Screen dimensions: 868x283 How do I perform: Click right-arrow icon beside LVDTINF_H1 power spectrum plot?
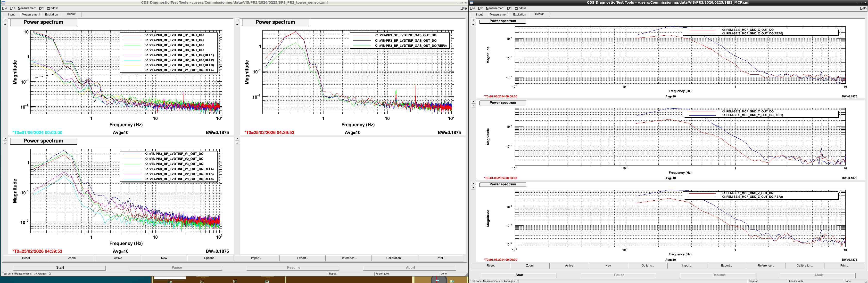(5, 20)
